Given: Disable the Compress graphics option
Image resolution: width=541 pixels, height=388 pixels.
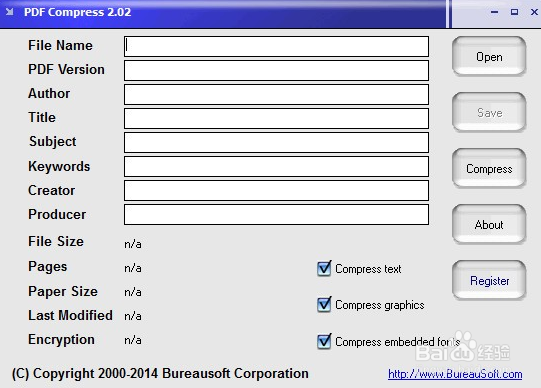Looking at the screenshot, I should (324, 305).
